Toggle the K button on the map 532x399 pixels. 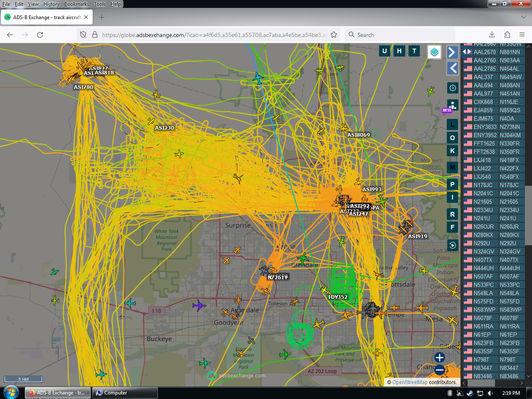coord(453,151)
